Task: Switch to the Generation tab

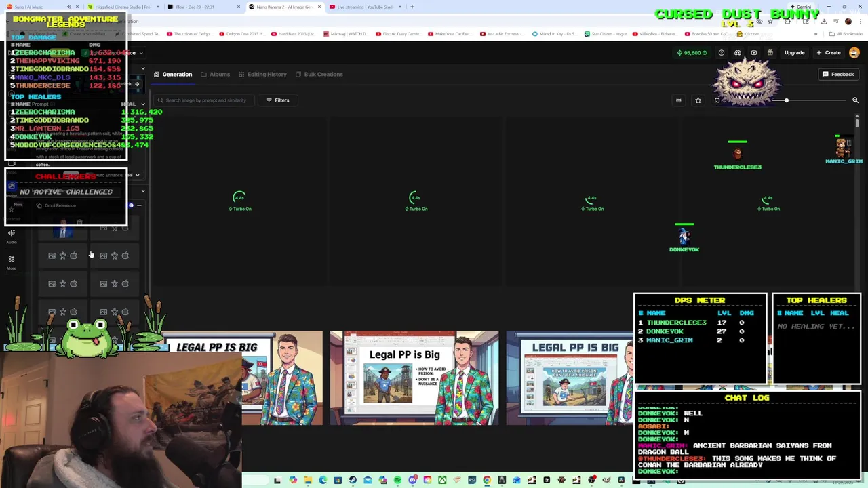Action: [x=173, y=74]
